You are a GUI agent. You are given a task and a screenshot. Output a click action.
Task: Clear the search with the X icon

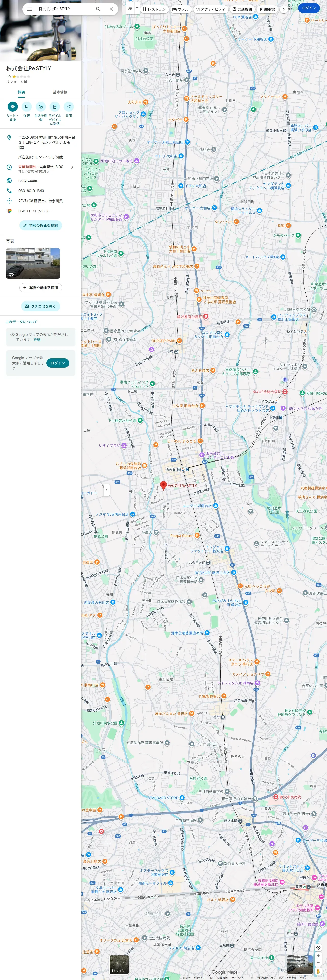coord(111,9)
